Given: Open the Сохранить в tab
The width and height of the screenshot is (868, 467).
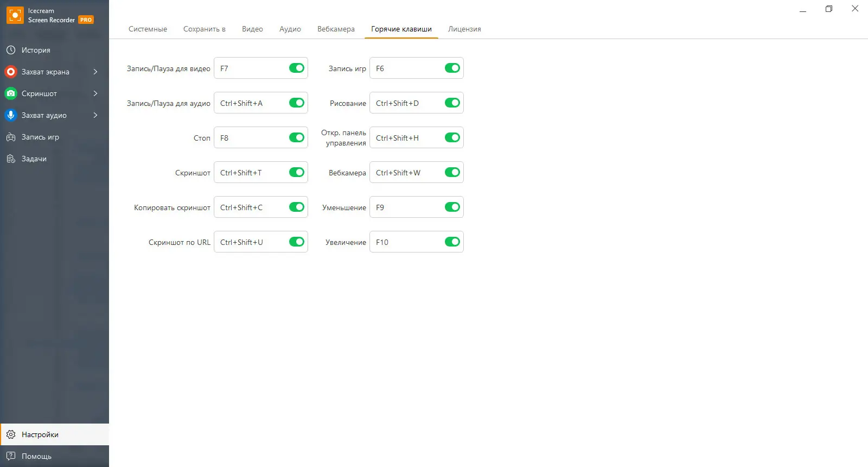Looking at the screenshot, I should pyautogui.click(x=205, y=29).
